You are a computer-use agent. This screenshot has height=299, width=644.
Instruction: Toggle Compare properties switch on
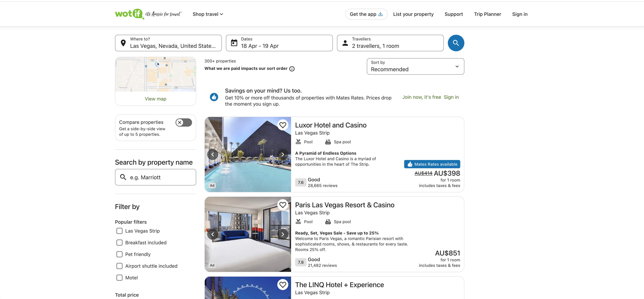[183, 122]
